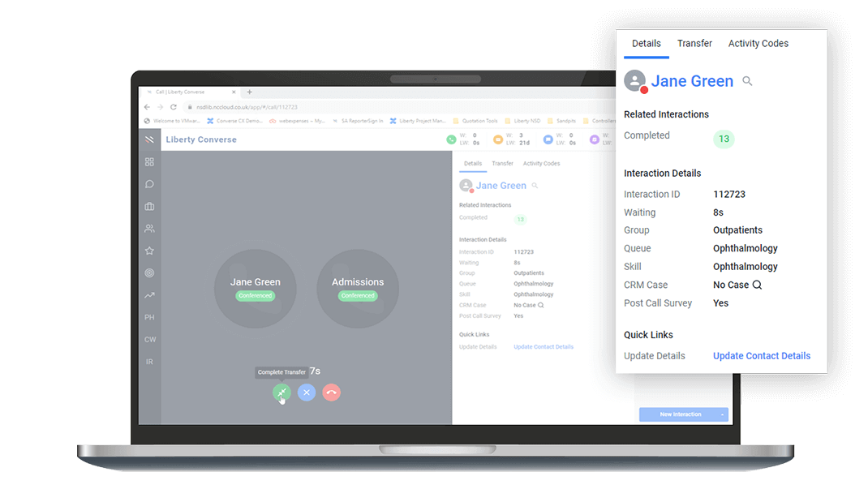Screen dimensions: 868x489
Task: Click the green phone channel status icon
Action: [x=452, y=139]
